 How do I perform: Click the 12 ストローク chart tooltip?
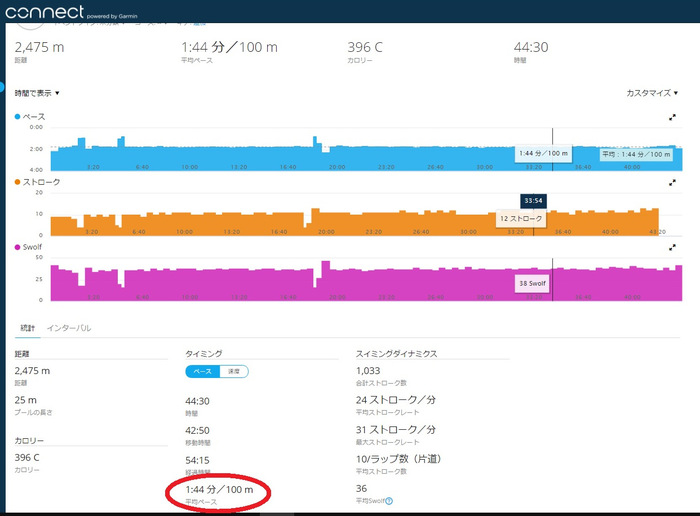pyautogui.click(x=521, y=219)
